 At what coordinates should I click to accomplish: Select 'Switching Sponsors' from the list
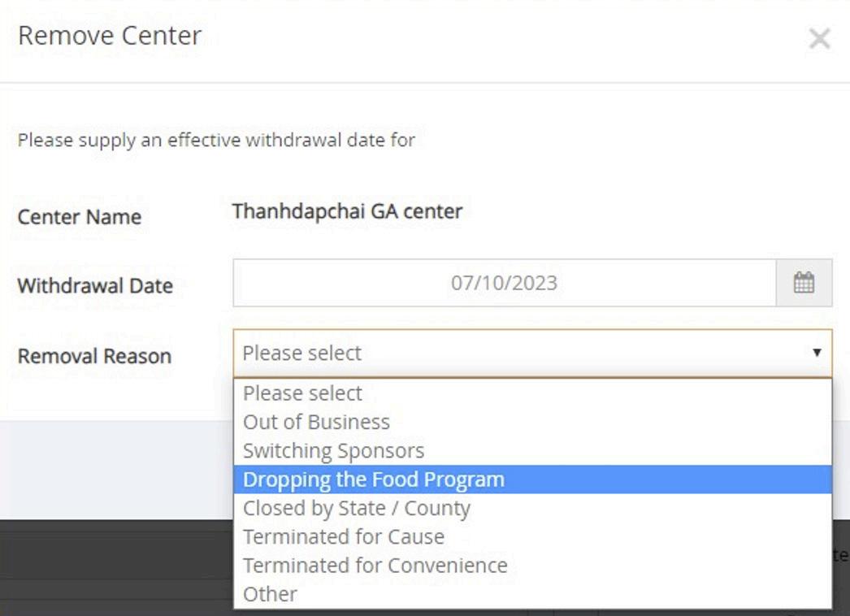pos(333,451)
